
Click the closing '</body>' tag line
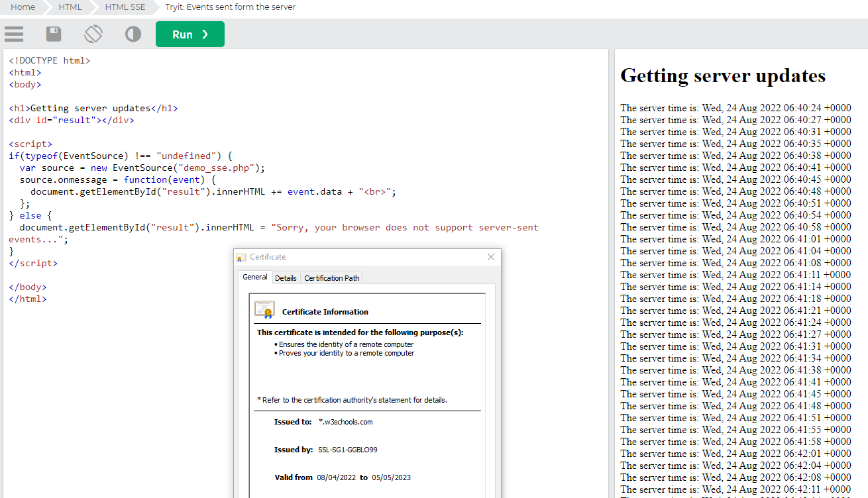pyautogui.click(x=28, y=287)
